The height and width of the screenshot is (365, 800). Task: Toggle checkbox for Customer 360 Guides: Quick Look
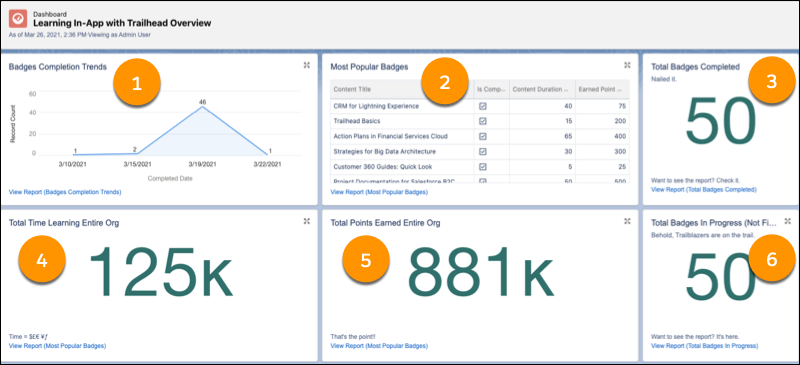click(x=483, y=166)
